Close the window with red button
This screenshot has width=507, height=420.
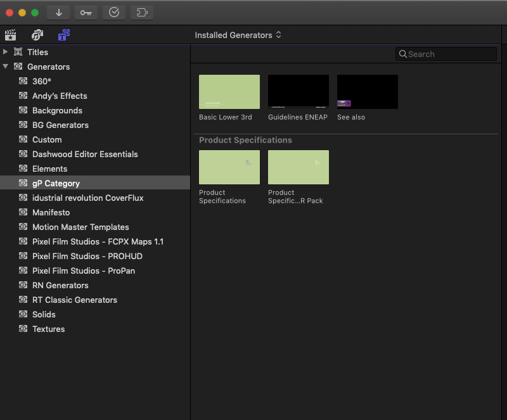(x=10, y=13)
